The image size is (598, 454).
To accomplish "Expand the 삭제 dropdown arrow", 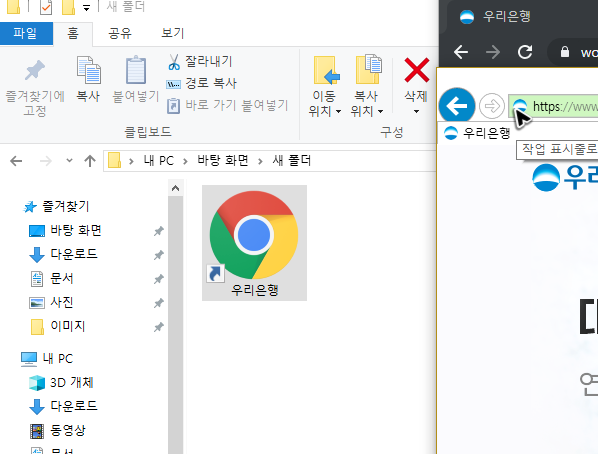I will pyautogui.click(x=416, y=111).
